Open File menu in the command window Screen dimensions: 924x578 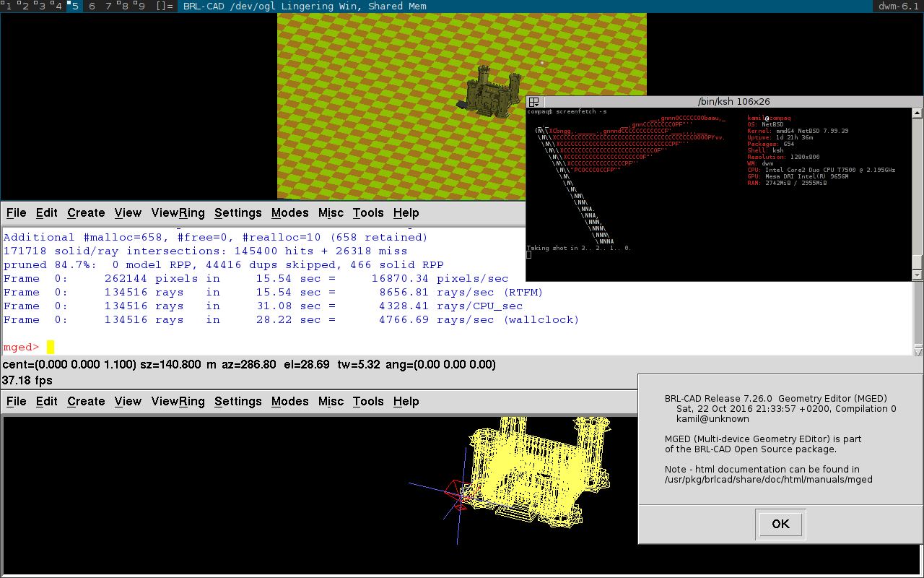pyautogui.click(x=16, y=213)
